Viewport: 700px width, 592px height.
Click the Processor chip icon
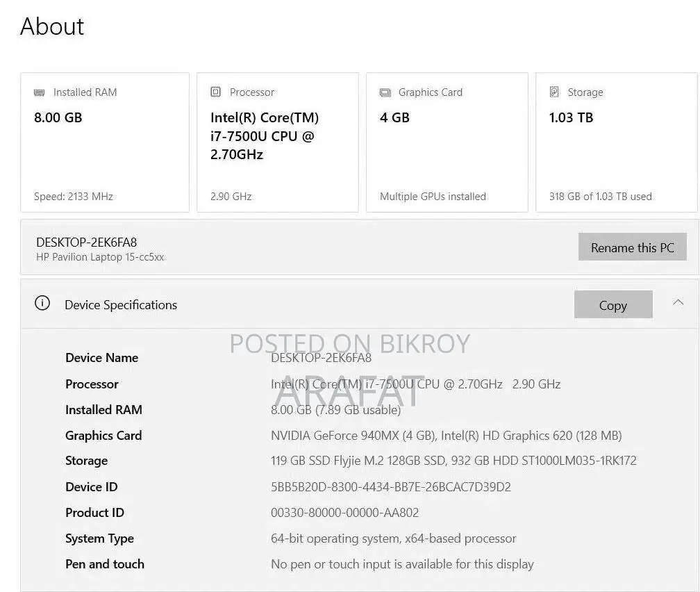(215, 92)
